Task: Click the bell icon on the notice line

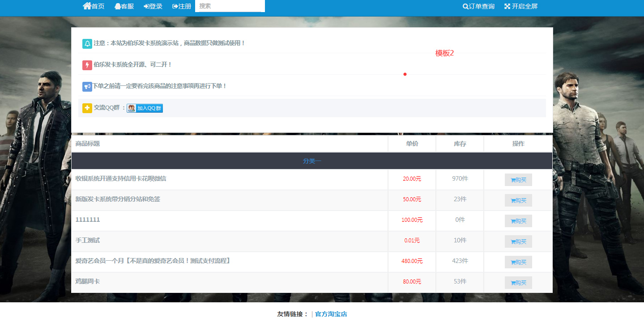Action: tap(87, 43)
